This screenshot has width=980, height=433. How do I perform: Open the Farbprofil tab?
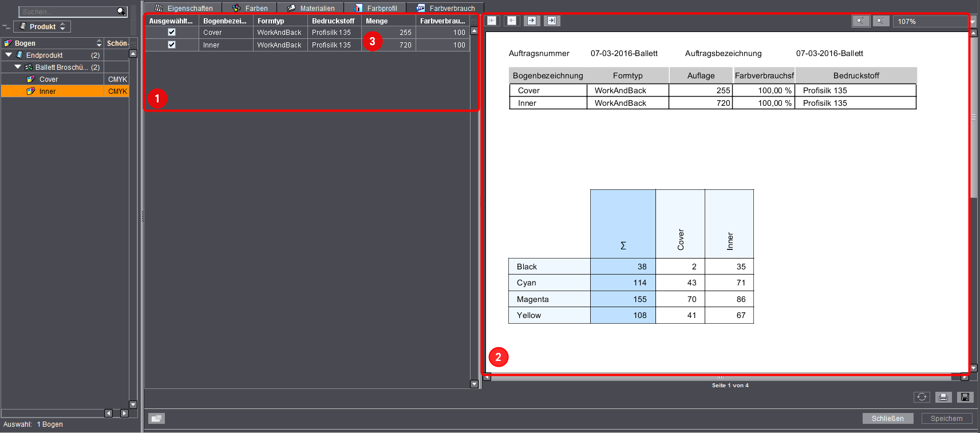click(x=376, y=8)
